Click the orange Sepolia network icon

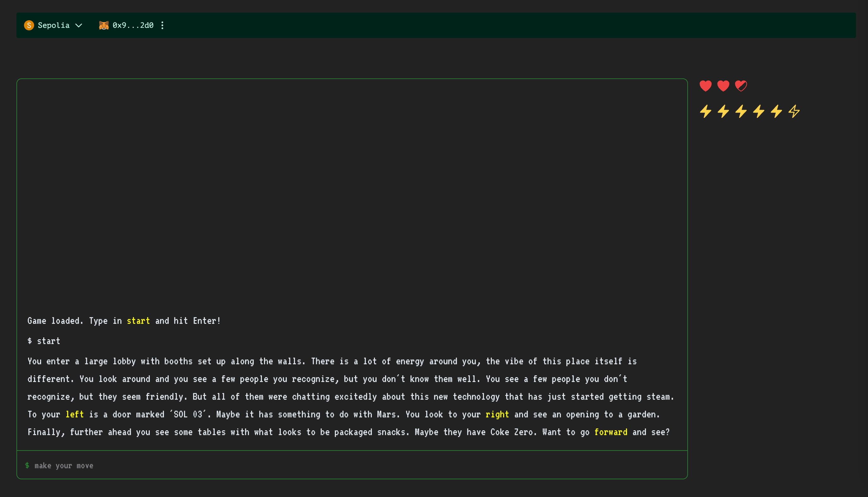coord(29,25)
